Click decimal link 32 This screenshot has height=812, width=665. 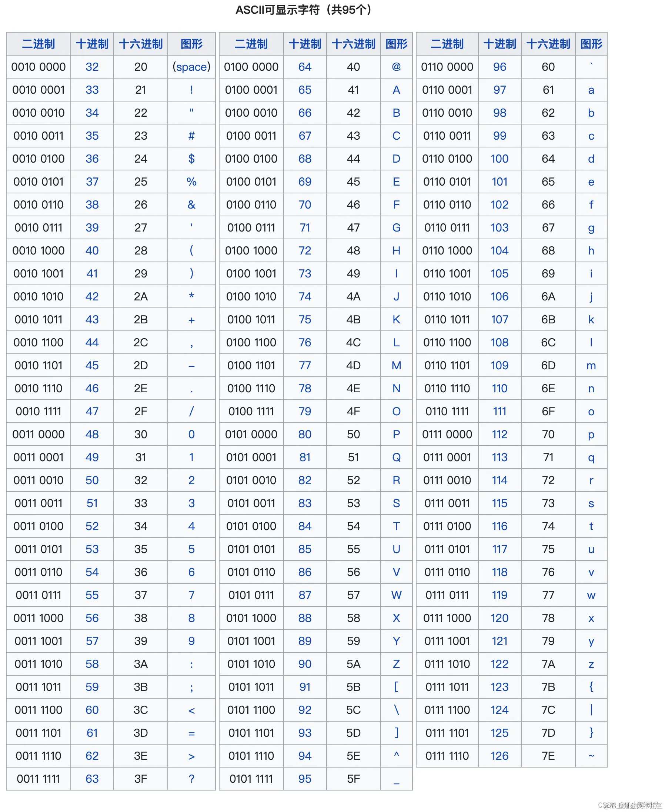coord(92,67)
